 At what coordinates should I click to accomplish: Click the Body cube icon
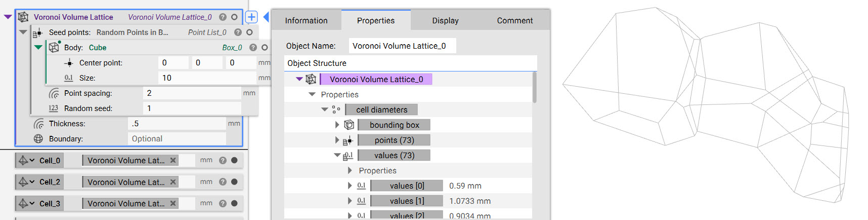[x=54, y=47]
